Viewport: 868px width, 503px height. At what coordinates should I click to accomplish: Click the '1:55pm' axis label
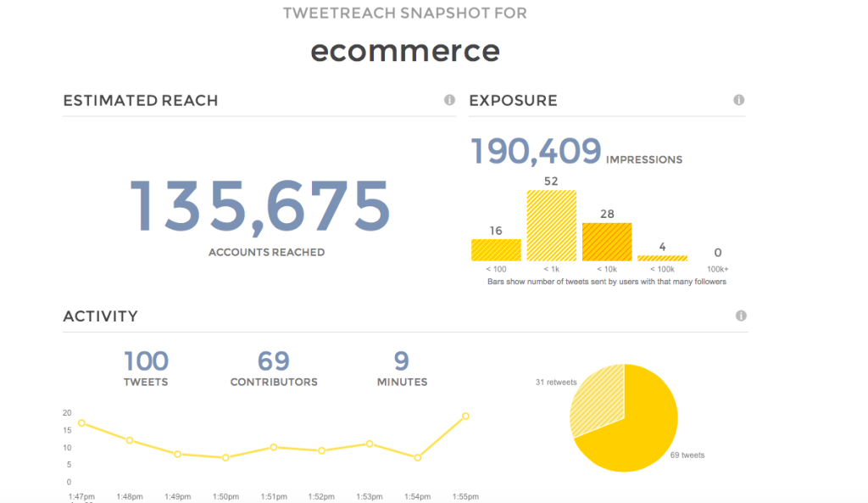465,496
